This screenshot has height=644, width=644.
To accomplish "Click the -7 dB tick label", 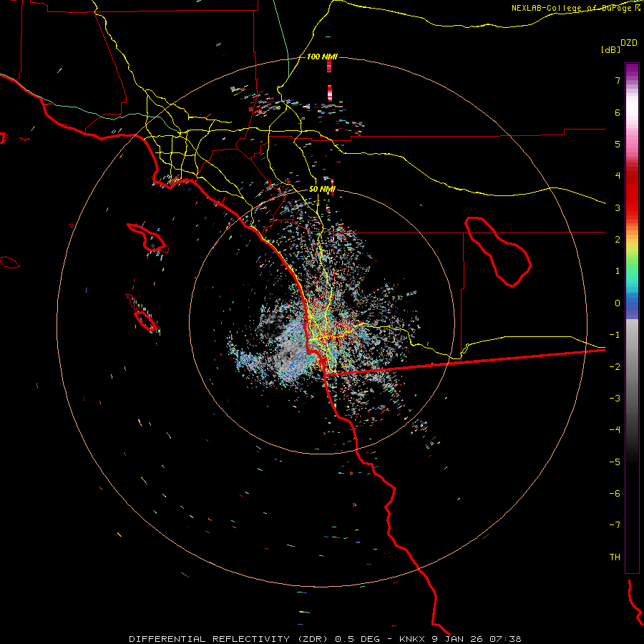I will coord(615,525).
